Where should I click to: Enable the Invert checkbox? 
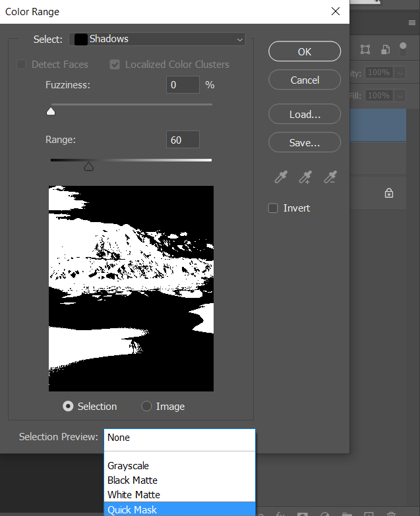click(x=273, y=208)
